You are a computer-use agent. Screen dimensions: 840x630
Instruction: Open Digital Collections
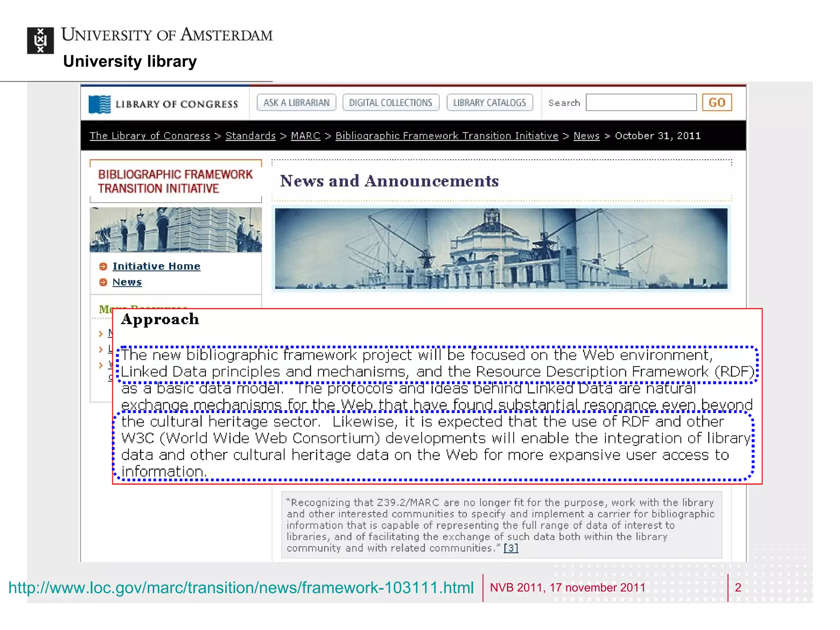point(390,103)
